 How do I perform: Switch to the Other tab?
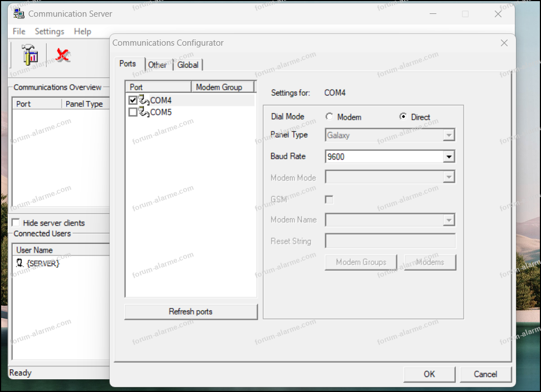[x=158, y=65]
